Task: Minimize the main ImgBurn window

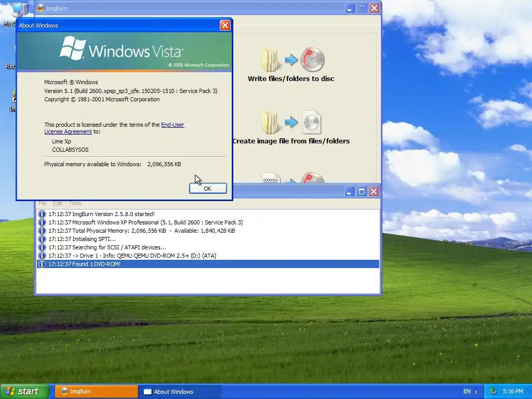Action: coord(350,8)
